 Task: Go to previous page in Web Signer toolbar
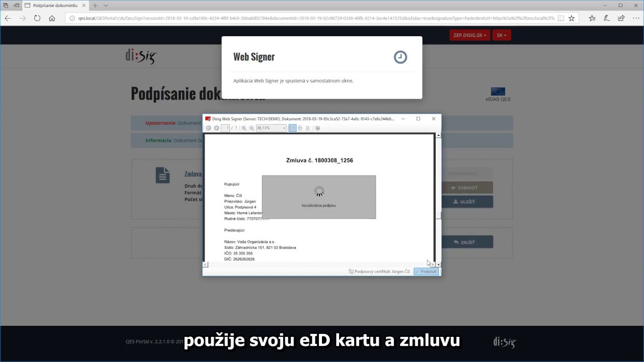(x=208, y=128)
